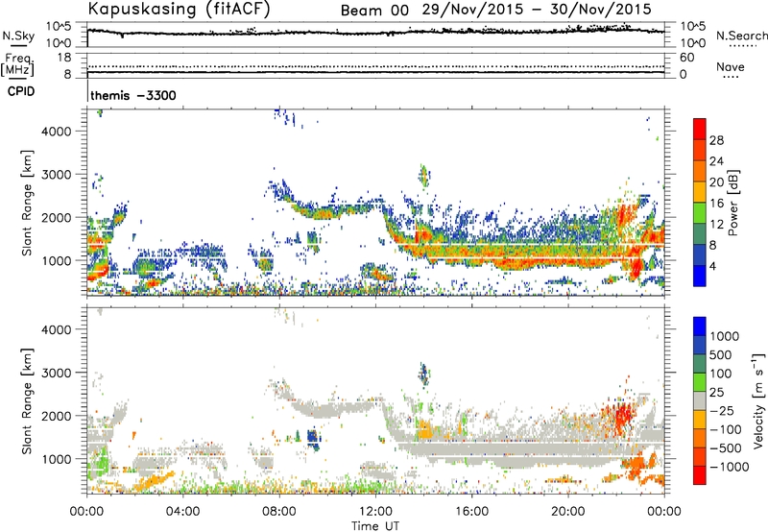Click the Velocity [m s⁻¹] axis title
The height and width of the screenshot is (532, 768).
[758, 400]
